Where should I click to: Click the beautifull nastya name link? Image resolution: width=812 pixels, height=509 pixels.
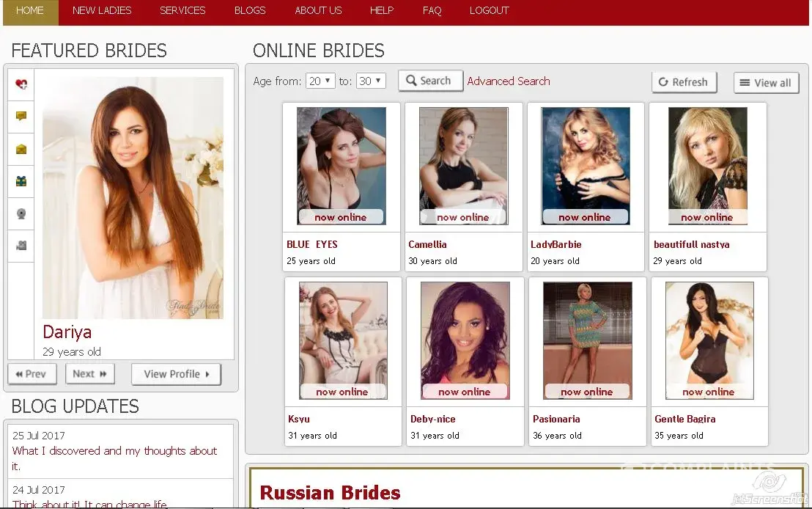pos(691,244)
